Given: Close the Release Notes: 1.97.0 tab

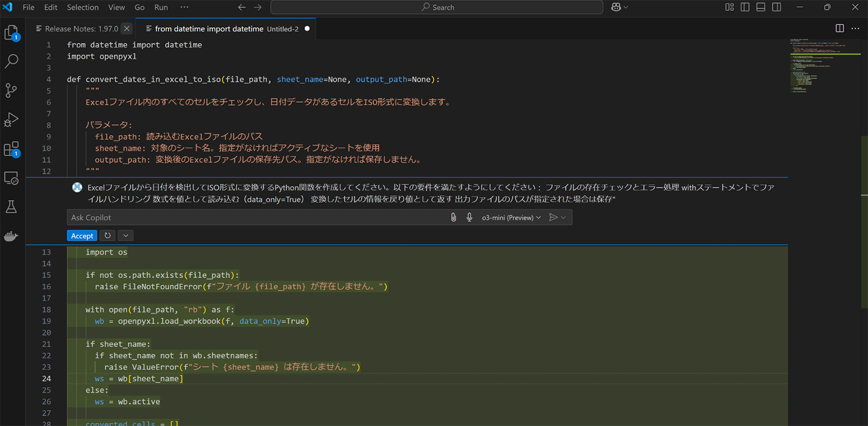Looking at the screenshot, I should coord(127,28).
